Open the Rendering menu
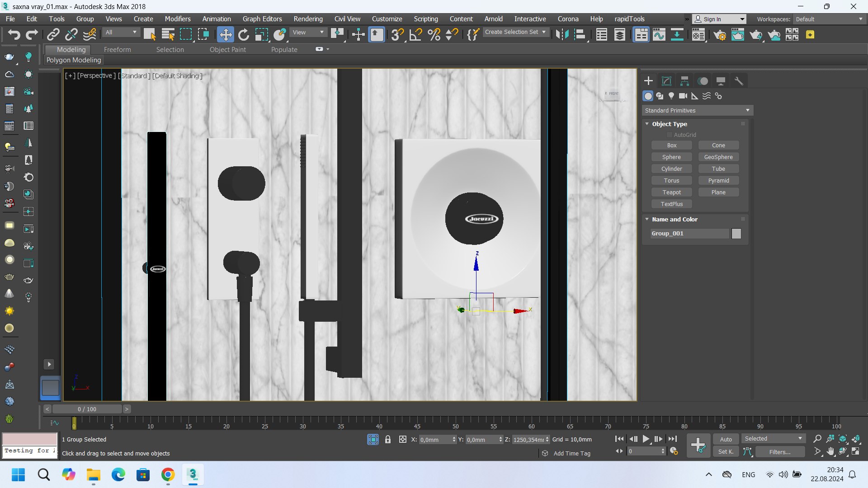This screenshot has width=868, height=488. click(x=308, y=19)
